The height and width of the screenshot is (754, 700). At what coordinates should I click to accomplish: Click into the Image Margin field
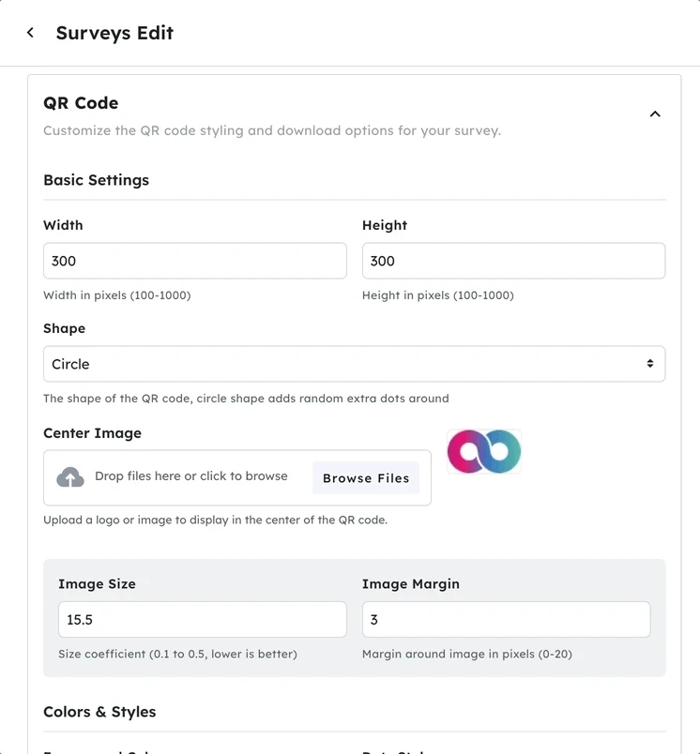(506, 620)
